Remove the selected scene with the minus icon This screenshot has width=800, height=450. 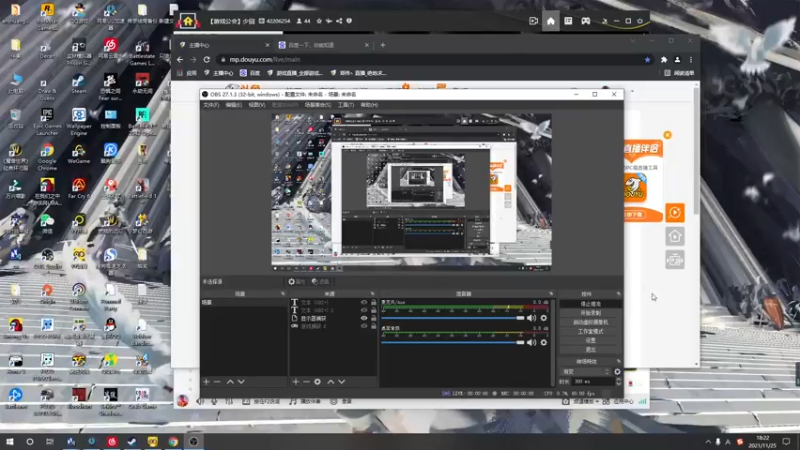pyautogui.click(x=217, y=382)
